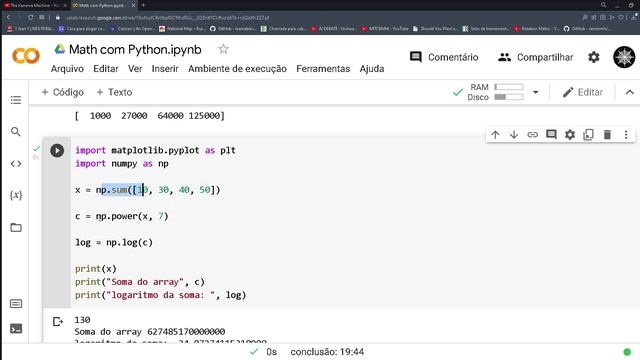Image resolution: width=640 pixels, height=360 pixels.
Task: Switch to the Math com Python browser tab
Action: [104, 5]
